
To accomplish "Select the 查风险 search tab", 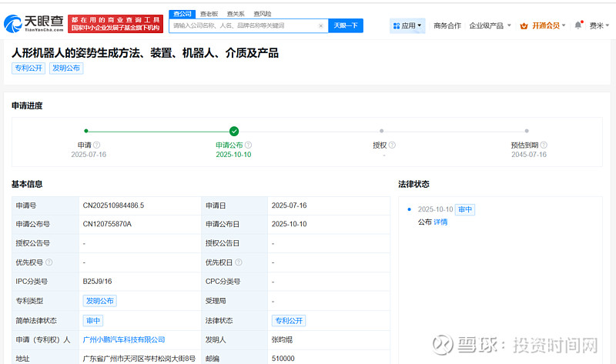I will 263,14.
